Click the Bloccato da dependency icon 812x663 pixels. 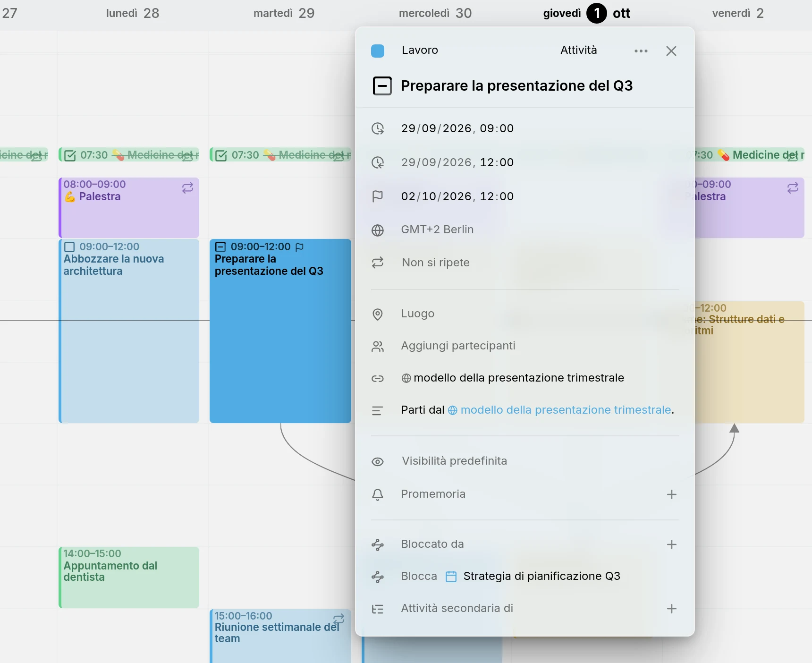click(x=378, y=544)
